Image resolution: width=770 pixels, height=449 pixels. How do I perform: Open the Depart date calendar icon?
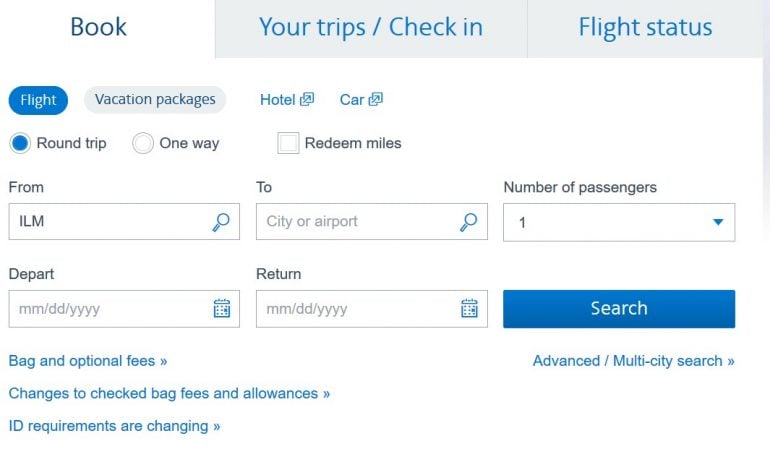point(222,308)
